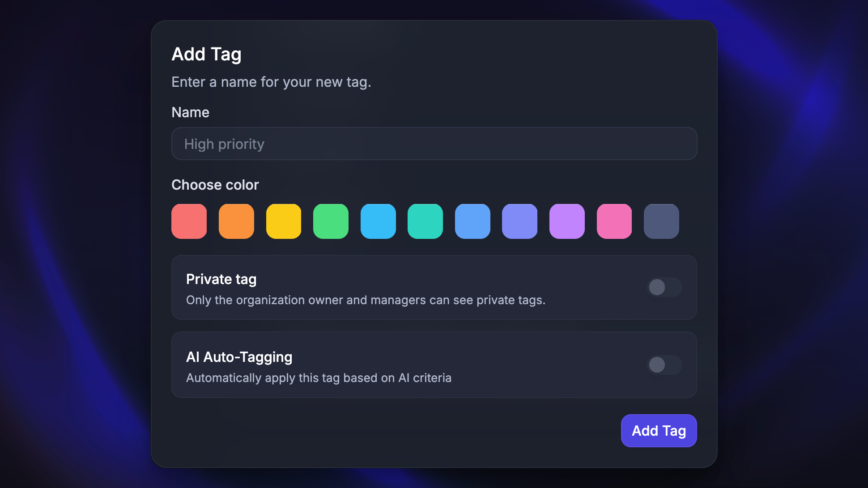Select the pink color swatch
Viewport: 868px width, 488px height.
[614, 221]
